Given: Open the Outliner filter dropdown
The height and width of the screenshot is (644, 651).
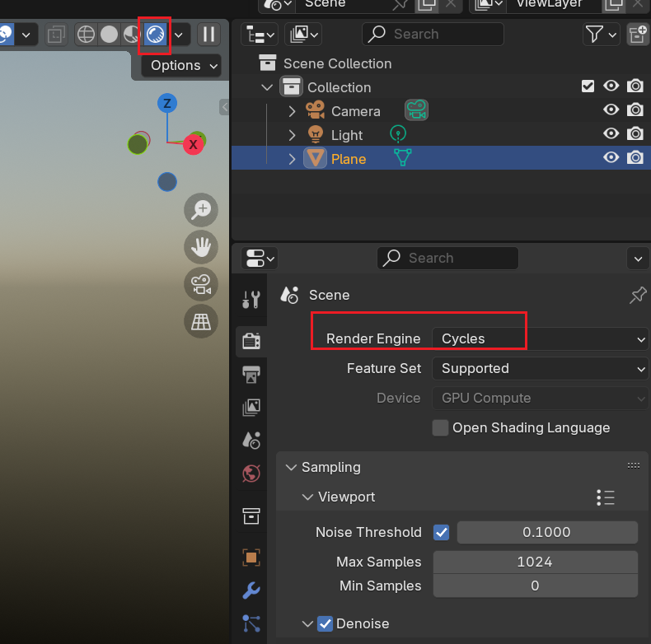Looking at the screenshot, I should pos(601,35).
